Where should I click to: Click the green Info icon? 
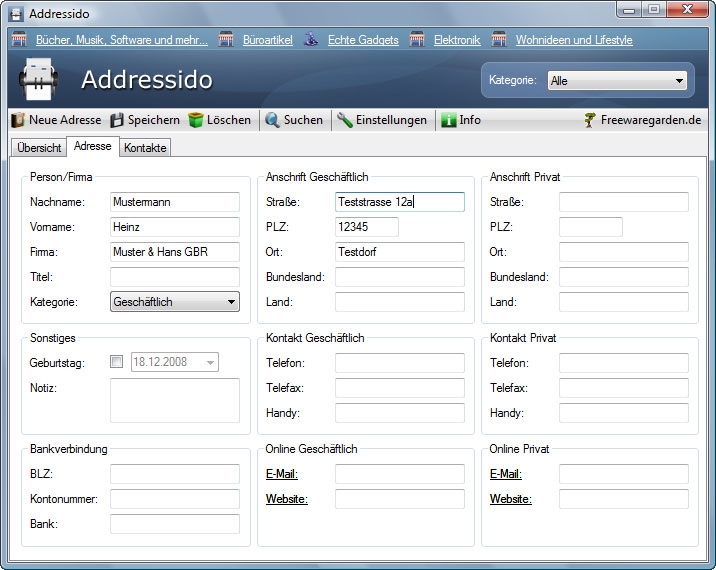pos(449,120)
